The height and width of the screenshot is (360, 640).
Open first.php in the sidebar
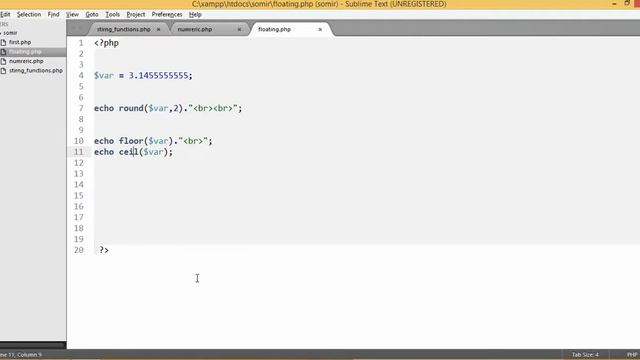pos(20,42)
